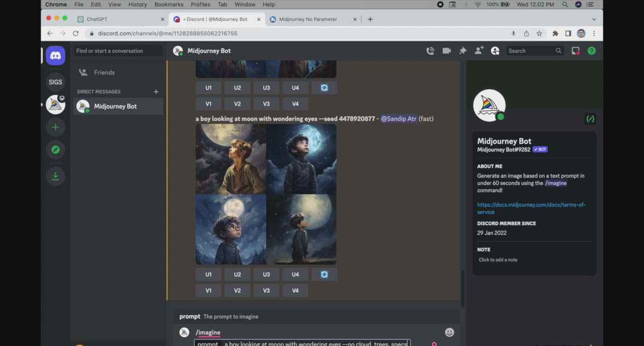Hide the user profile panel icon
This screenshot has width=644, height=346.
click(495, 51)
